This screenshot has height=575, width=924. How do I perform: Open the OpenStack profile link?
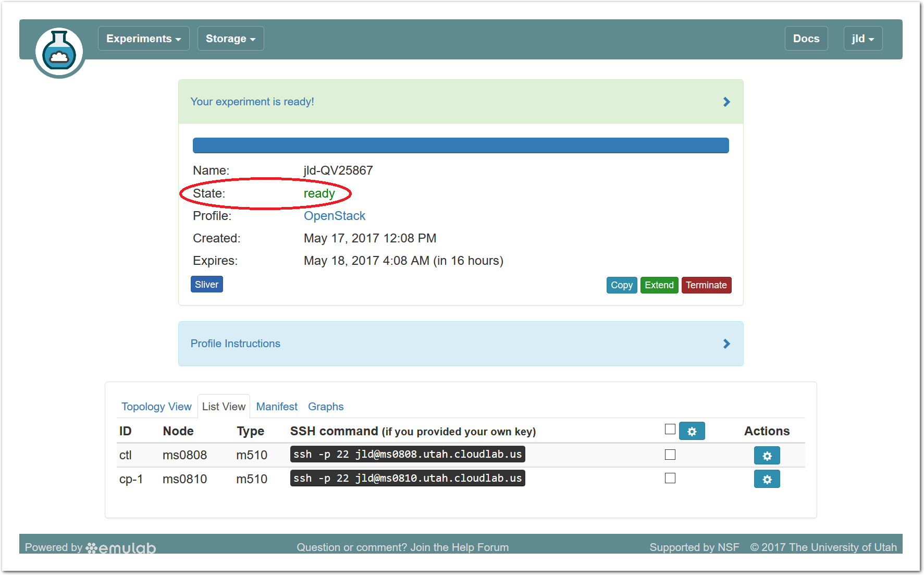[x=335, y=216]
